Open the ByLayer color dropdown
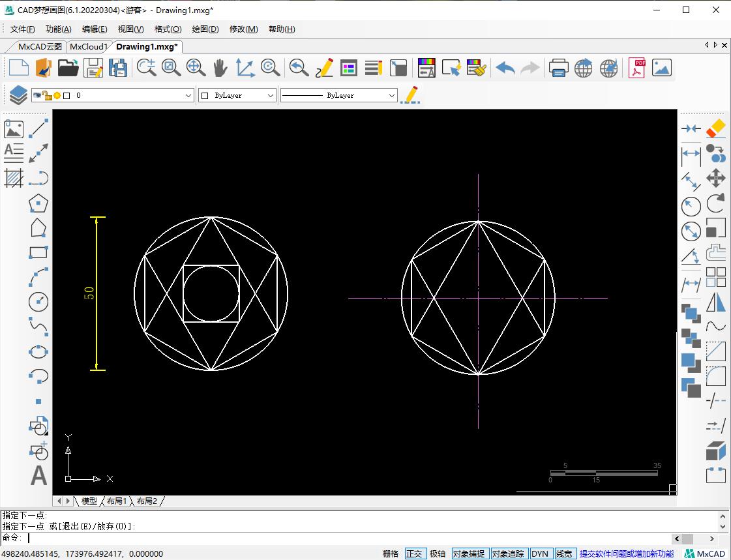The image size is (731, 560). (x=271, y=95)
